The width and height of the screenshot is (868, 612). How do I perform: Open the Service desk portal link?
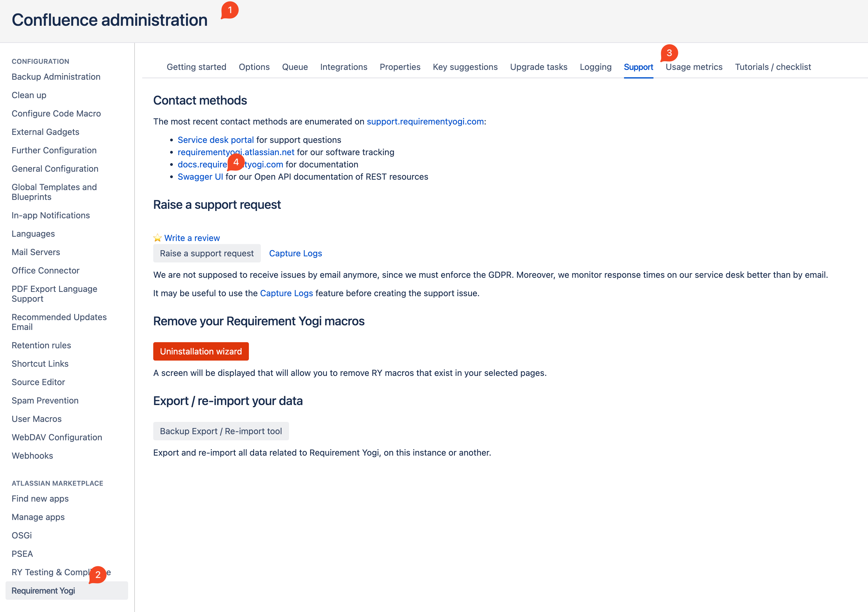point(215,140)
